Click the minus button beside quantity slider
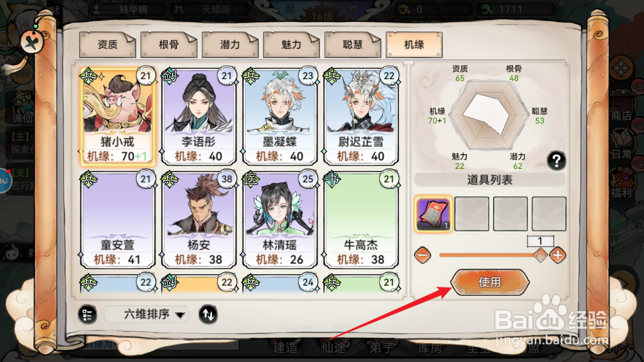Screen dimensions: 644x362 coord(423,255)
